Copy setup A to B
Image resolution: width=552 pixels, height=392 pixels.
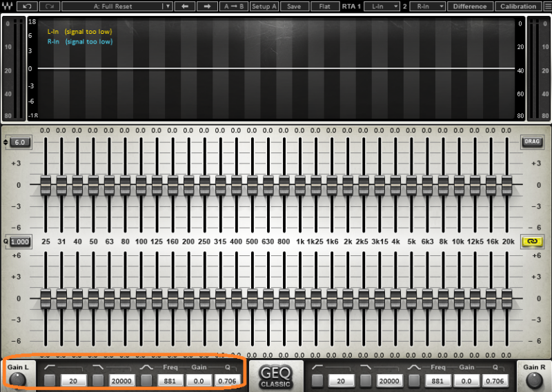233,6
